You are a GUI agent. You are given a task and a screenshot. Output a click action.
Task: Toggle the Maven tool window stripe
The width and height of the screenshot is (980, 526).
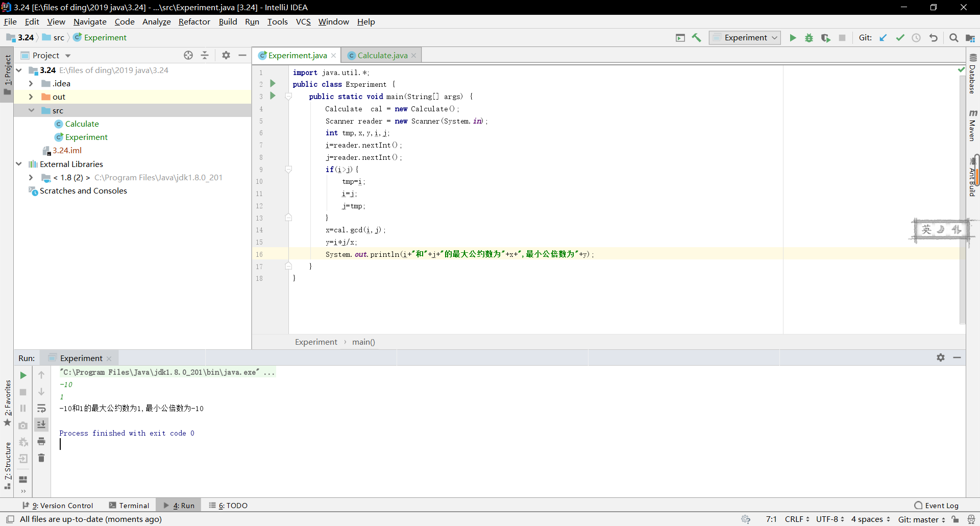973,126
